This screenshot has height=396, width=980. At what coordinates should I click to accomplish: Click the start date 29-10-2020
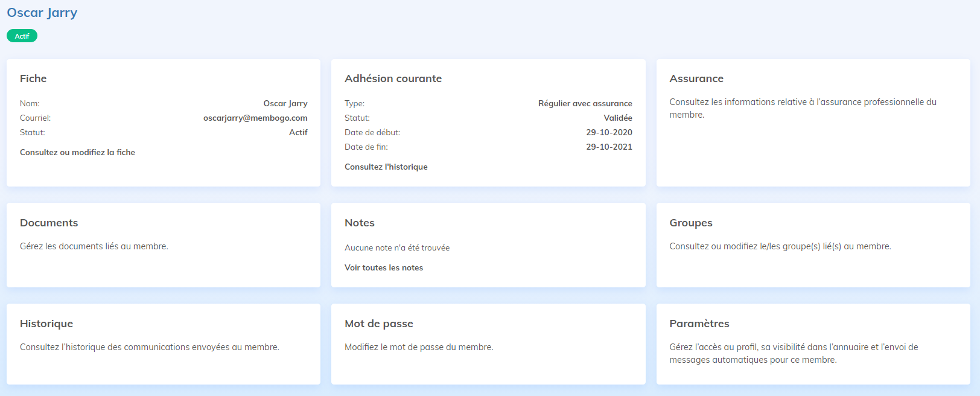tap(609, 132)
